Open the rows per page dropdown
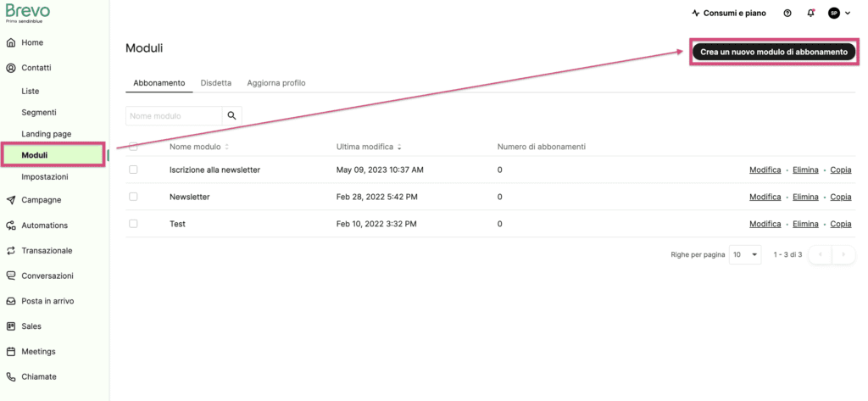This screenshot has width=868, height=401. [746, 254]
